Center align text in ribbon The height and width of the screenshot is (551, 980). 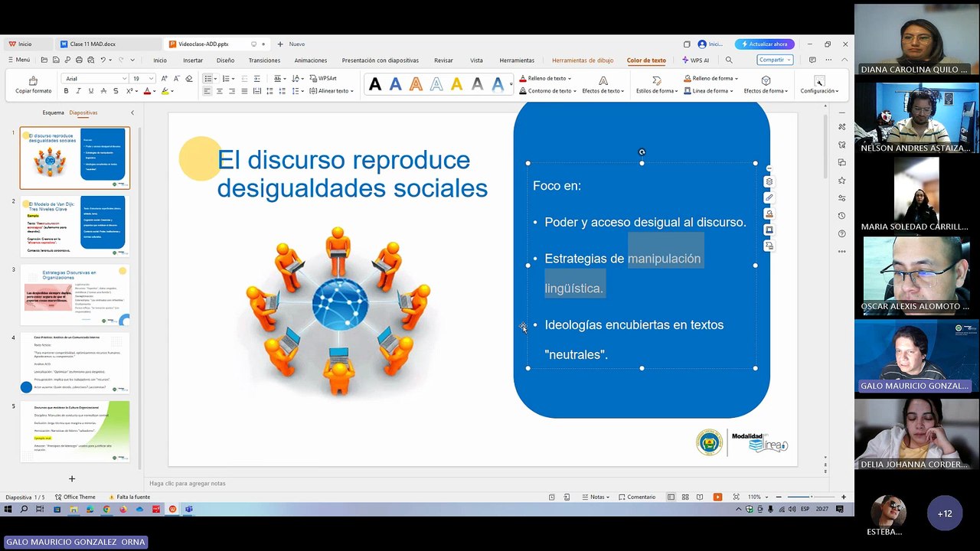[x=220, y=91]
